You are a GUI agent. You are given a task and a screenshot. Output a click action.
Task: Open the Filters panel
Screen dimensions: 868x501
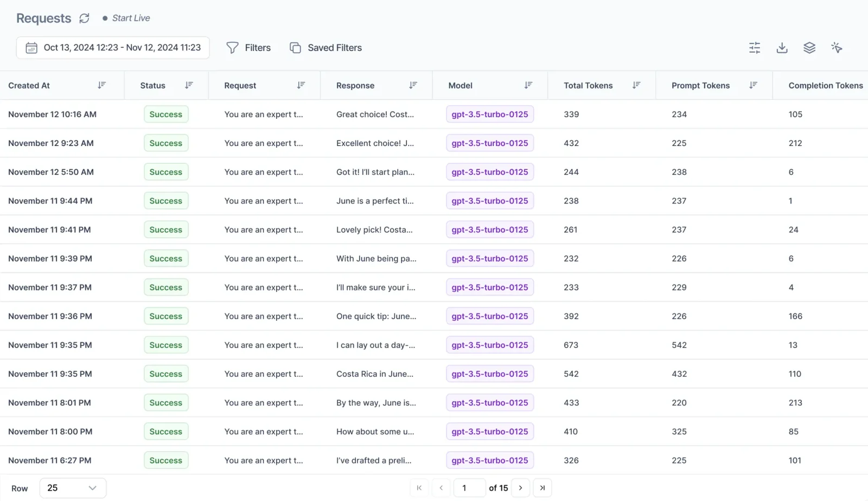pyautogui.click(x=248, y=48)
